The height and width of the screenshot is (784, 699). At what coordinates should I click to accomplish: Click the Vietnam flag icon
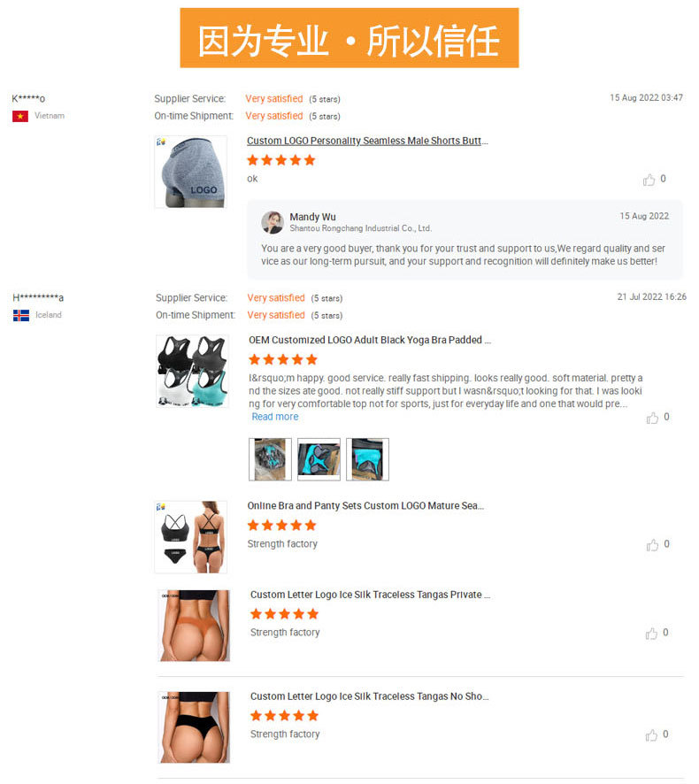20,117
